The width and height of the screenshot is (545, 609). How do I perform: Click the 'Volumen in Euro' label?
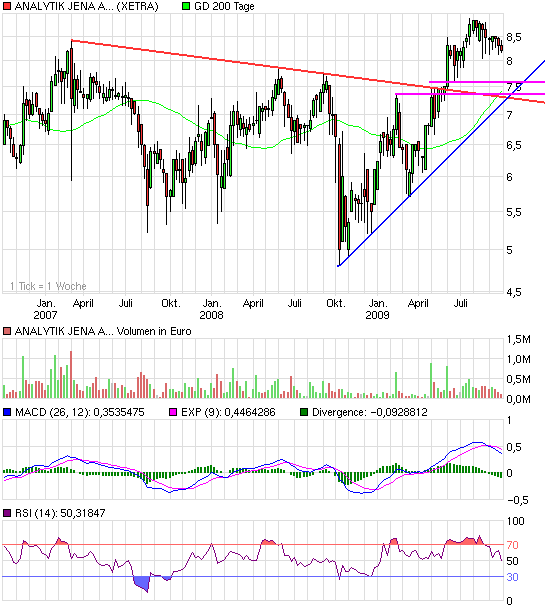click(x=154, y=331)
